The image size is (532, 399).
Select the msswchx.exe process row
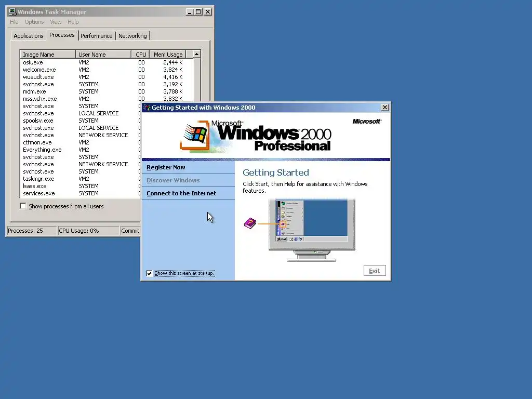(x=106, y=99)
